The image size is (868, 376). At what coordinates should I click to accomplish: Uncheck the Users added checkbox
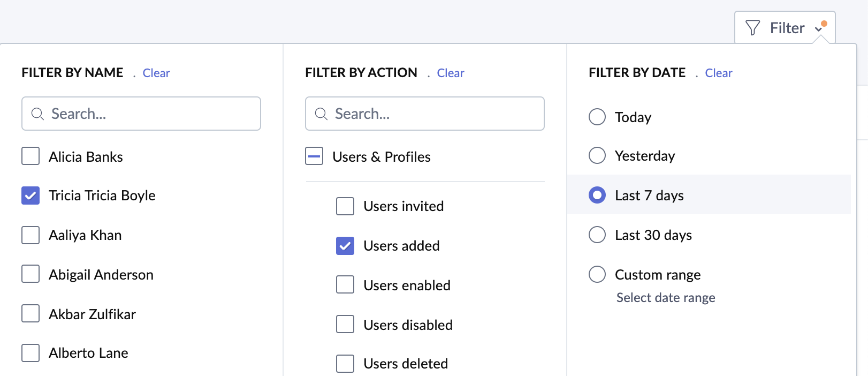coord(345,246)
